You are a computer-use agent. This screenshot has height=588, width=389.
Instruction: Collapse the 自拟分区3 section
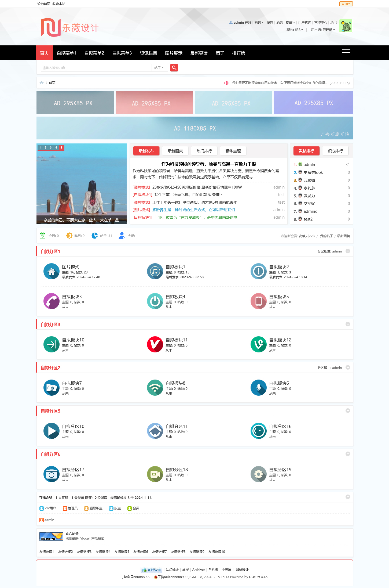[348, 324]
